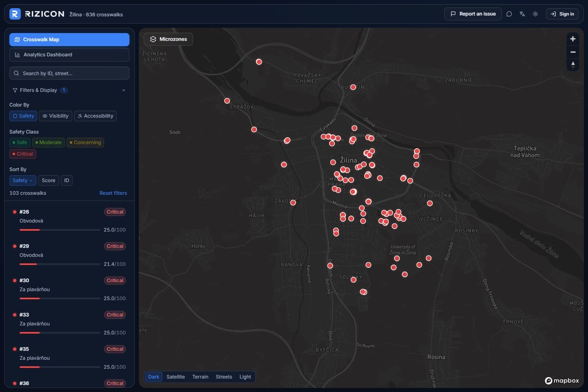Click score bar of crosswalk #26

(x=60, y=230)
